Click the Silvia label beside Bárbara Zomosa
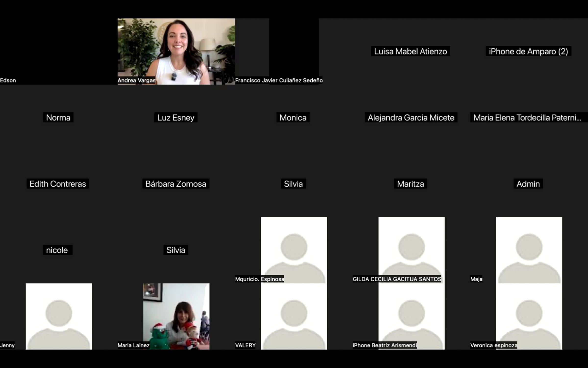Viewport: 588px width, 368px height. (x=293, y=184)
